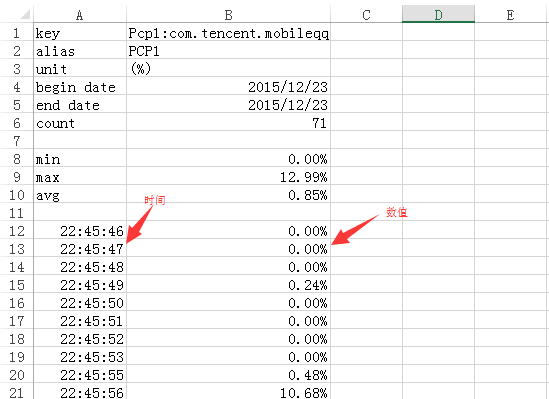
Task: Click time cell 22:45:55
Action: (x=80, y=375)
